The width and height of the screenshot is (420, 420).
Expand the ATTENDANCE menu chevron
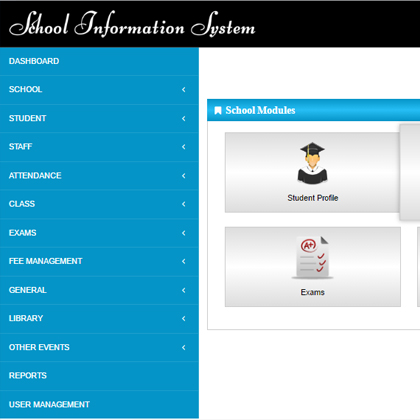coord(184,176)
